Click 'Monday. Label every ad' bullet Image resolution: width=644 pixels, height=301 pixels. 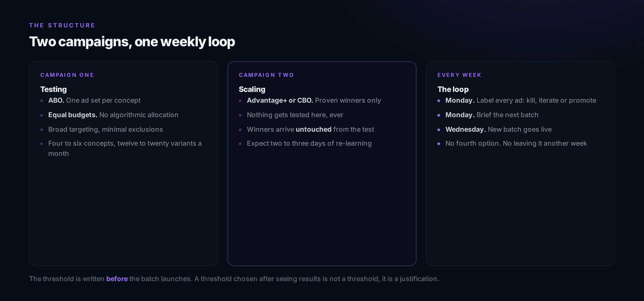521,100
